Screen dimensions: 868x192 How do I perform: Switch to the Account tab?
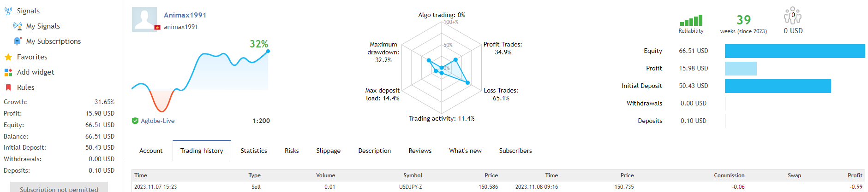[151, 151]
